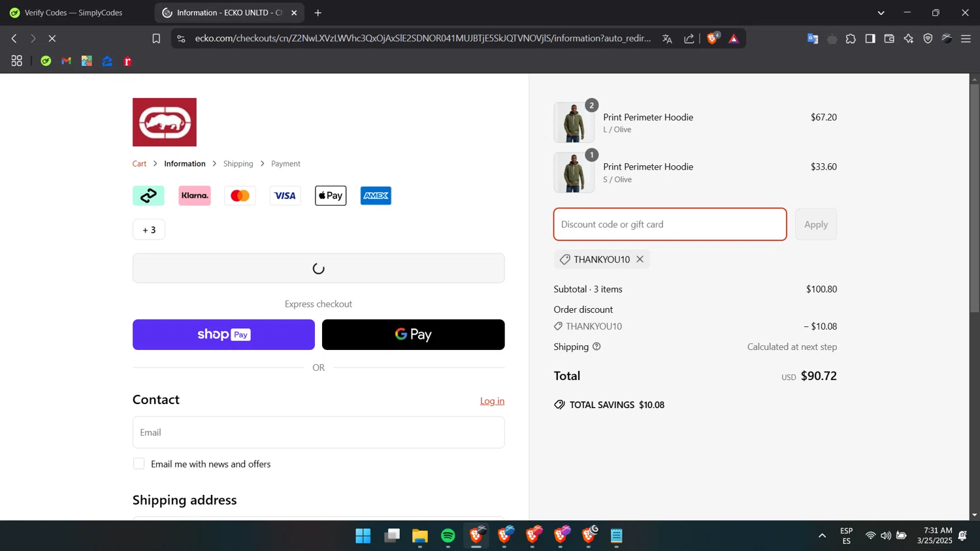Open the red T bookmark
Screen dimensions: 980x551
click(x=128, y=61)
